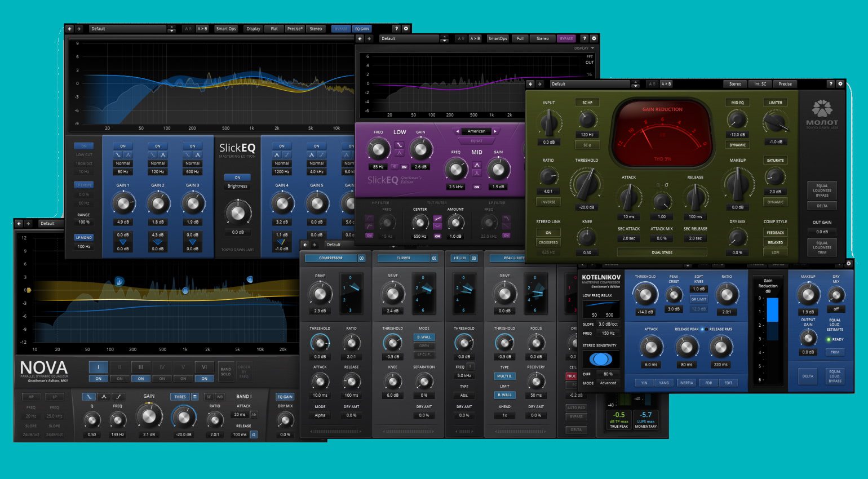Toggle Brightness ON in SlickEQ Mastering

pyautogui.click(x=238, y=177)
